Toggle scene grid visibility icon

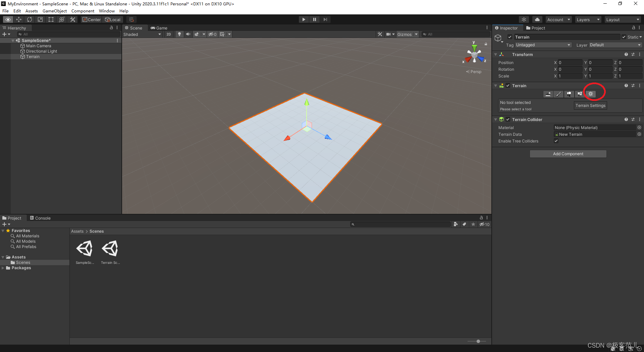[222, 34]
